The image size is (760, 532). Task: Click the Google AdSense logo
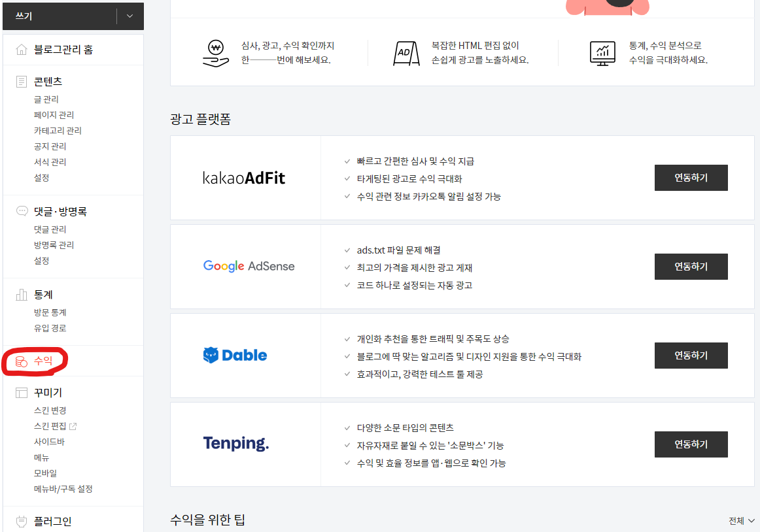click(249, 266)
